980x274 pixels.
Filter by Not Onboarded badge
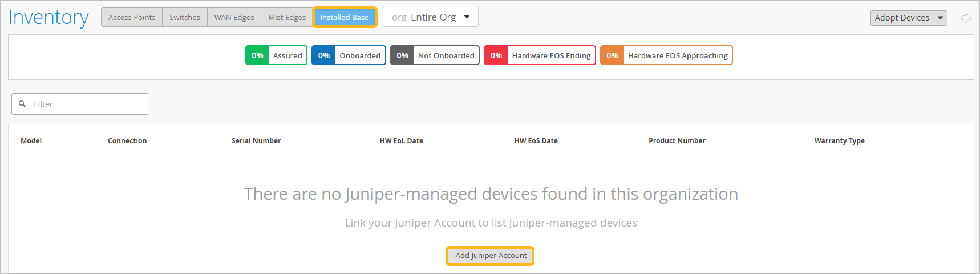click(x=435, y=55)
